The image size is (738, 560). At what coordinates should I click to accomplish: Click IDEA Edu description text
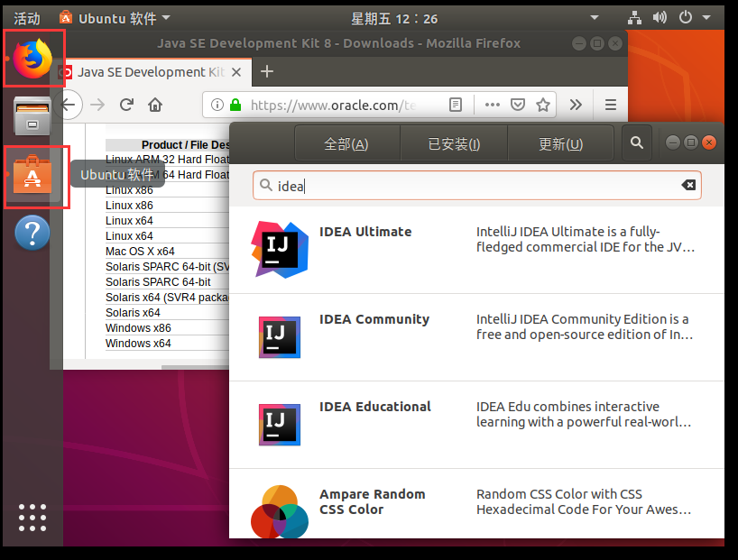[584, 414]
